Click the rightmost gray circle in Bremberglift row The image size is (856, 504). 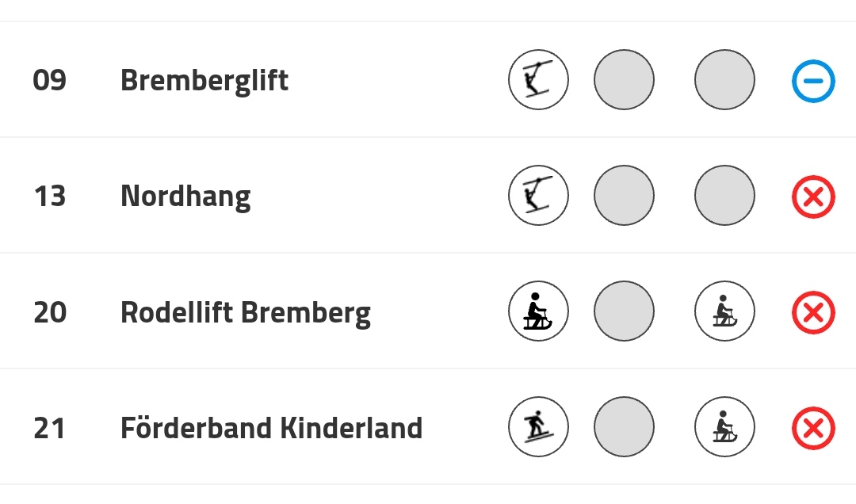724,80
